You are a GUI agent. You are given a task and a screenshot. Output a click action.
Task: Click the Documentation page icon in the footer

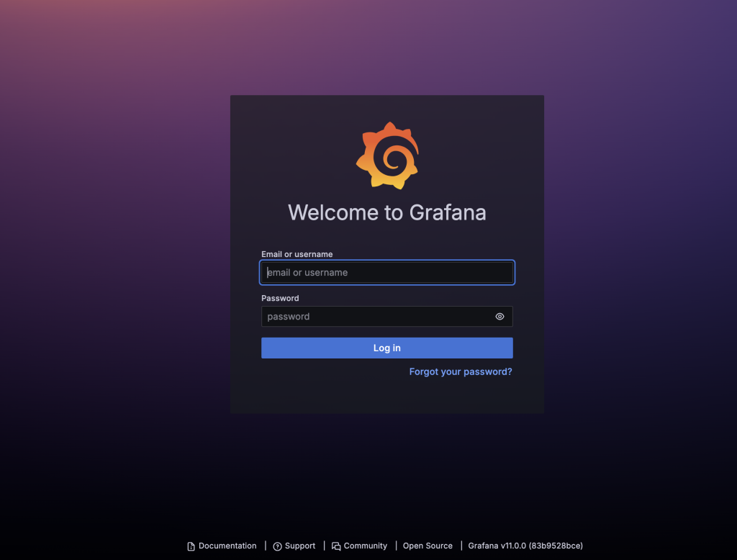click(x=189, y=546)
